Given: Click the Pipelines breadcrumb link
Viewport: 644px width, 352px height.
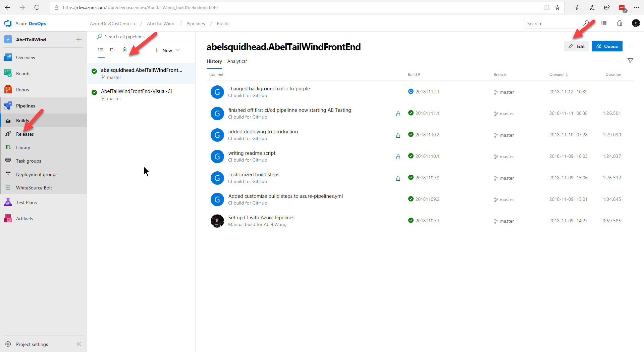Looking at the screenshot, I should tap(196, 24).
